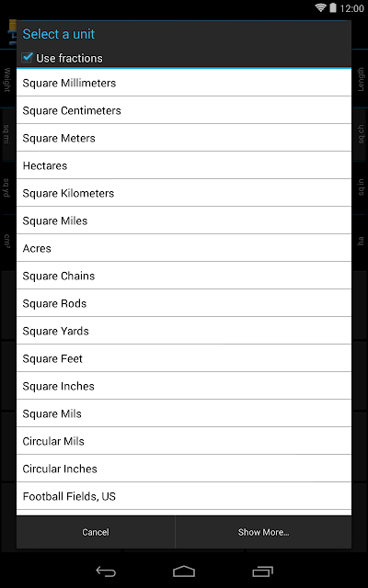Pick Square Feet as unit

tap(184, 358)
